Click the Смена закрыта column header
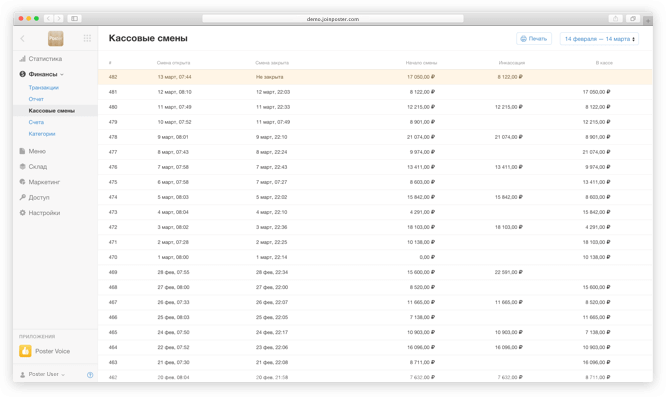The image size is (666, 397). point(272,63)
